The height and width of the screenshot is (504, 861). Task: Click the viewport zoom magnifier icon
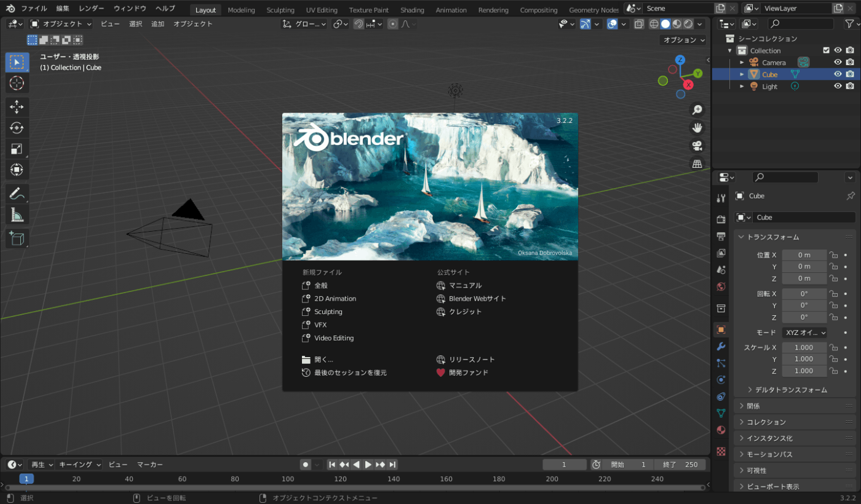click(697, 109)
